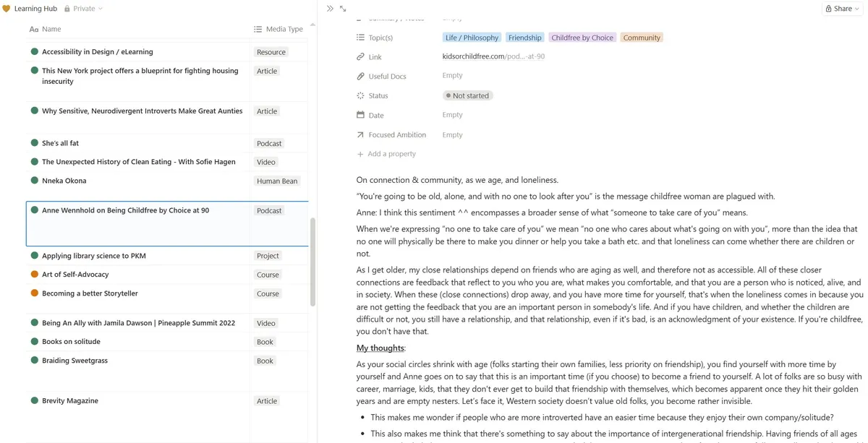
Task: Open Being An Ally with Jamila Dawson entry
Action: point(138,323)
